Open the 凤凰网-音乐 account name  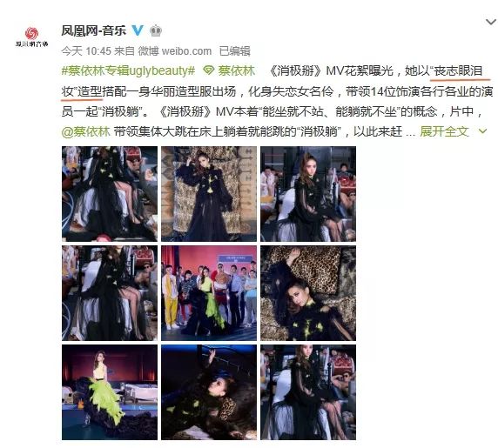94,30
